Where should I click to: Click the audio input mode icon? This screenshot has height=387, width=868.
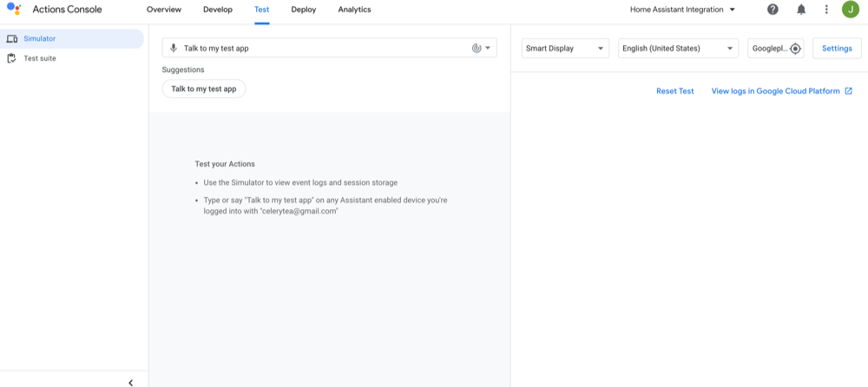pyautogui.click(x=477, y=49)
